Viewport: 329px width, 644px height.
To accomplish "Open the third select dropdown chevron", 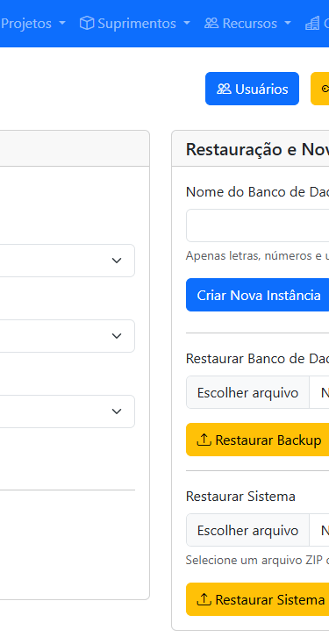I will pos(117,411).
